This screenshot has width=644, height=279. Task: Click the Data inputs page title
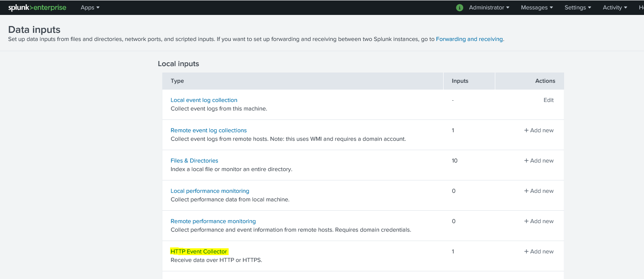click(x=35, y=30)
